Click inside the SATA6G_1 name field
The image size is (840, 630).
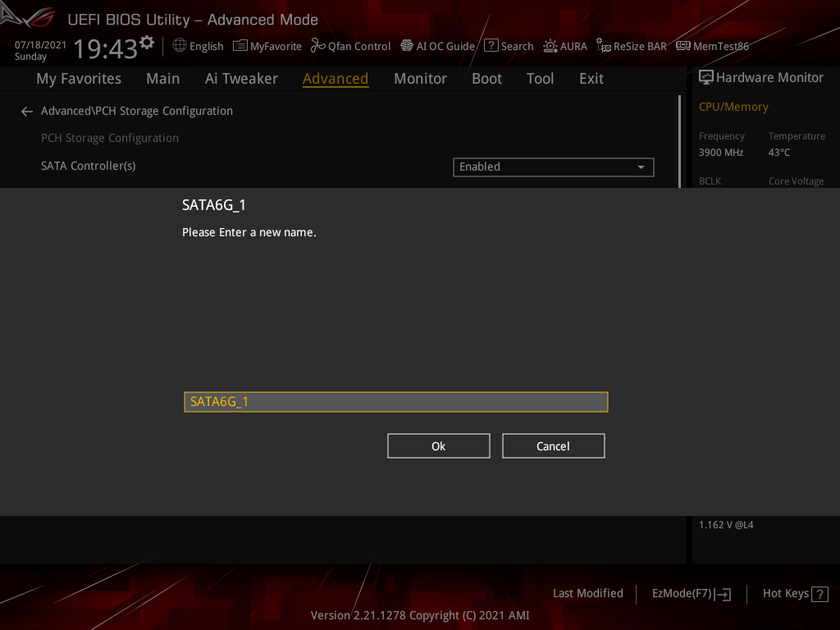[x=396, y=402]
